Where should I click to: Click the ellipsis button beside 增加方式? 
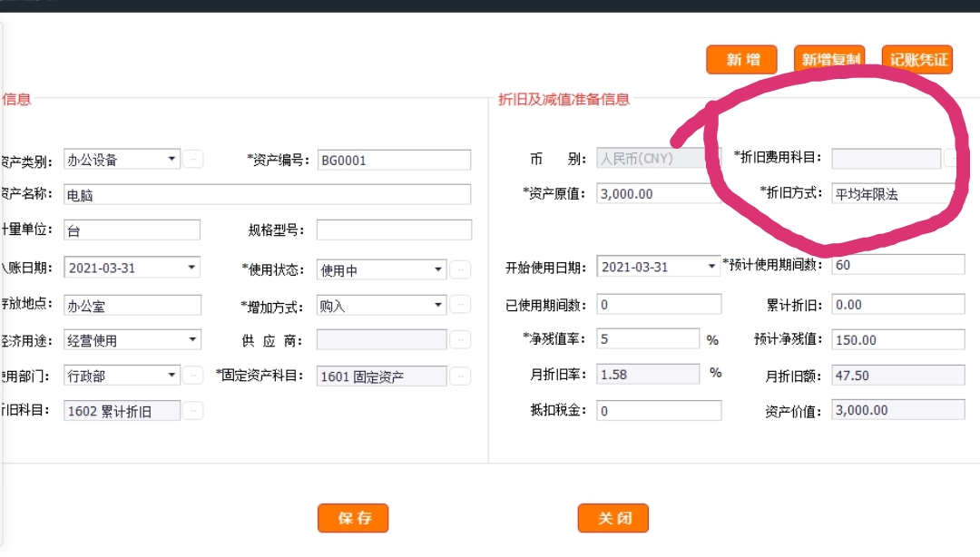[x=460, y=305]
